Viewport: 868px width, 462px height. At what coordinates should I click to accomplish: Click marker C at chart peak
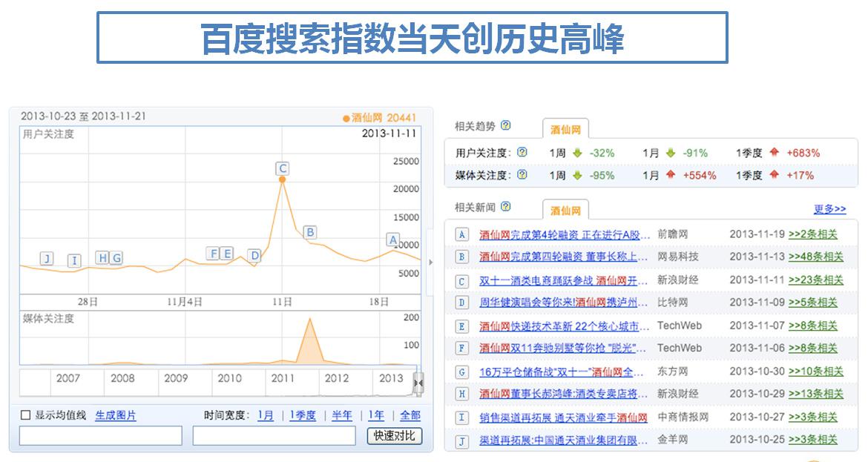tap(282, 168)
